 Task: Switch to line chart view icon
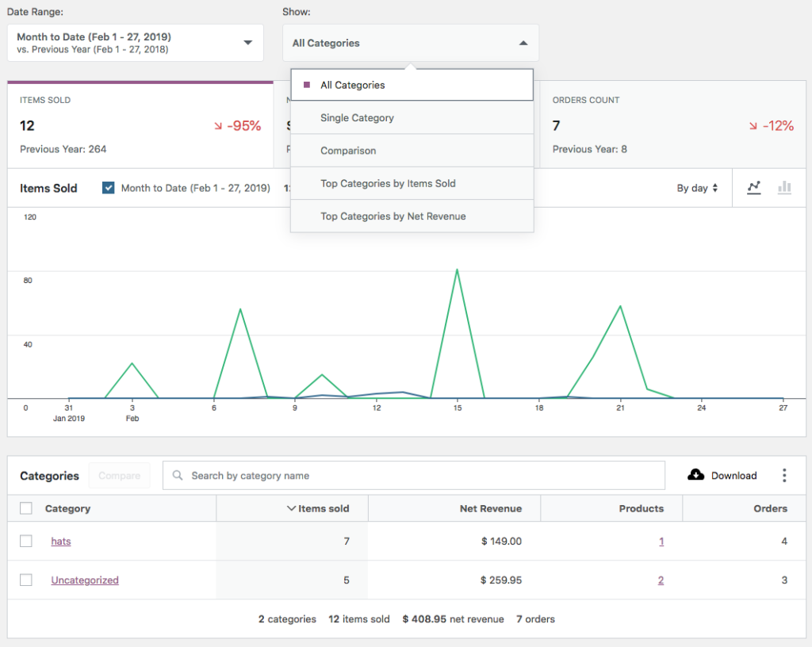[x=754, y=188]
